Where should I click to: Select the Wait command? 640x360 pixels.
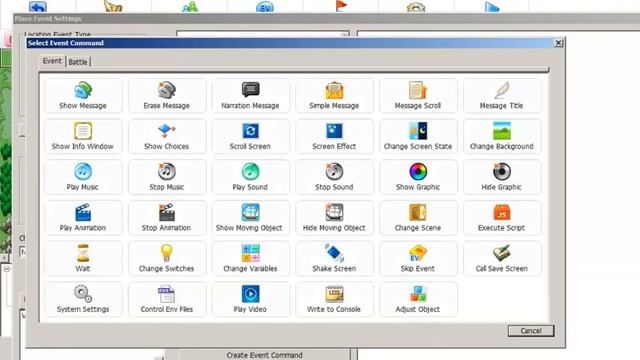[83, 259]
